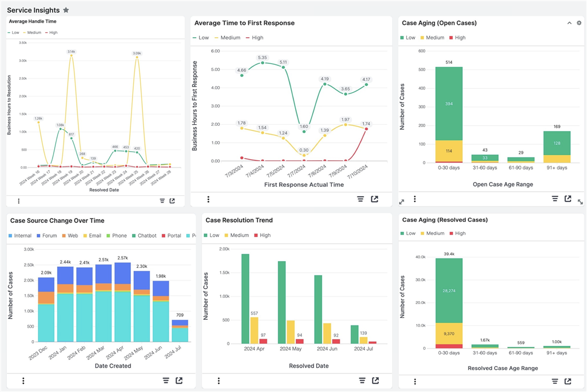
Task: Click the Case Aging (Open Cases) title
Action: (439, 23)
